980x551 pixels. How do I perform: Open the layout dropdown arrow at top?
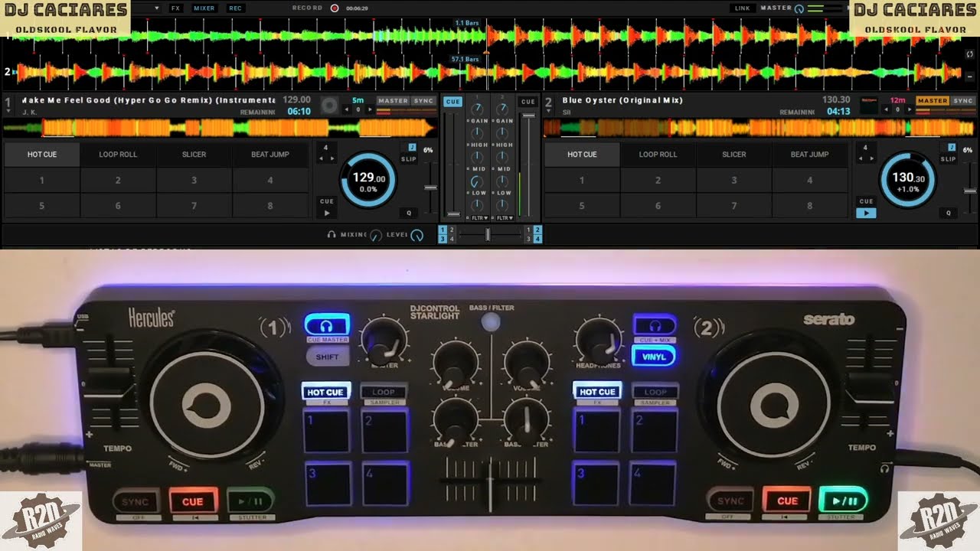click(157, 8)
